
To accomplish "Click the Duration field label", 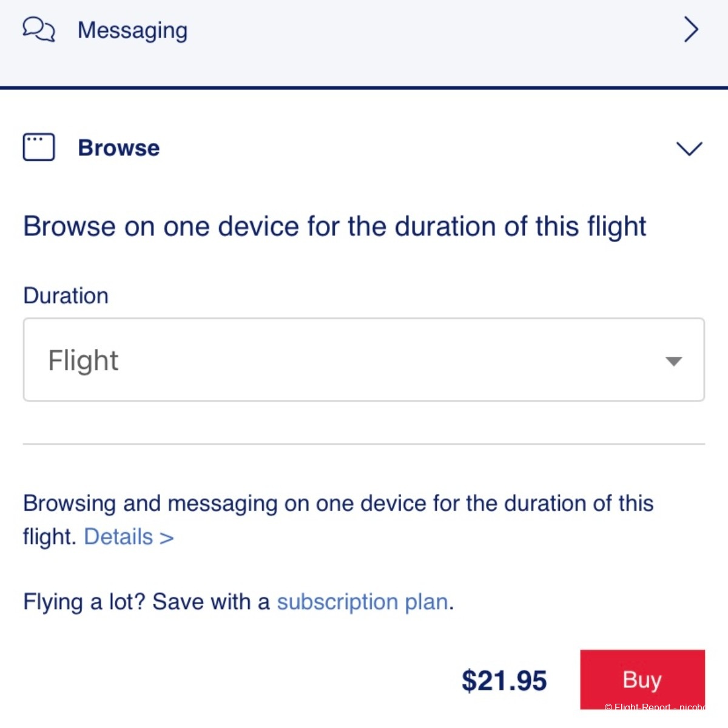I will (x=66, y=296).
